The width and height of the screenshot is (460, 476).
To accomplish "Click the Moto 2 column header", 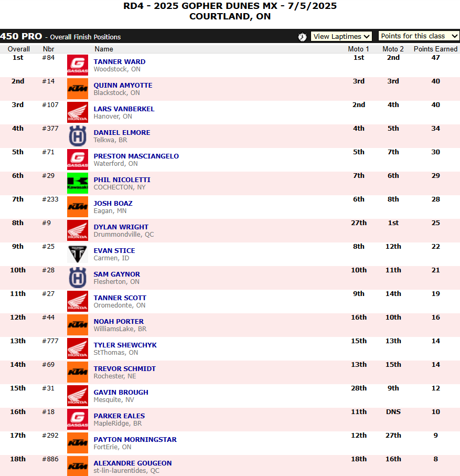I will tap(393, 49).
